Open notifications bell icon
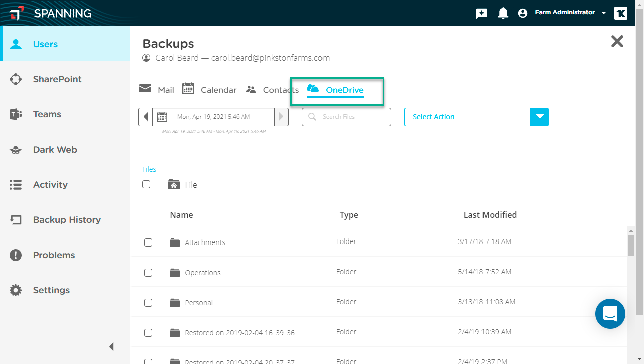Viewport: 644px width, 364px height. click(503, 13)
